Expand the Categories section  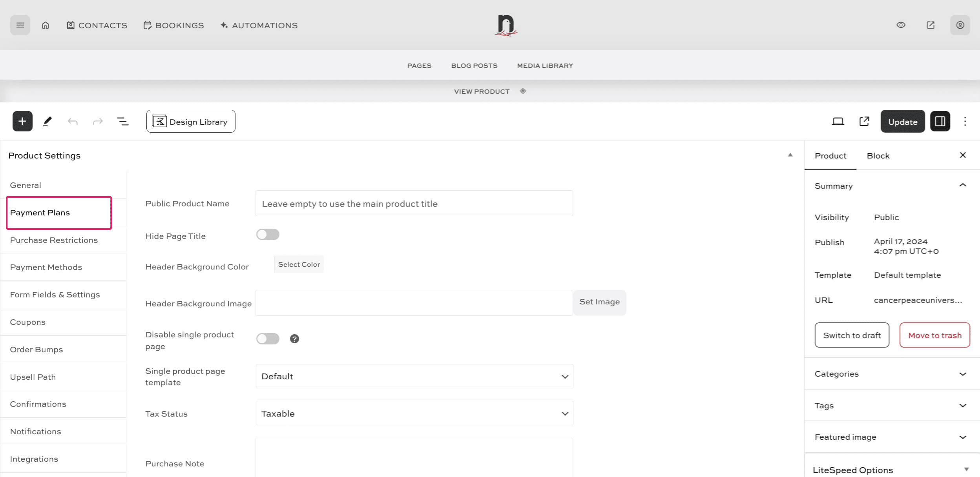pyautogui.click(x=890, y=374)
